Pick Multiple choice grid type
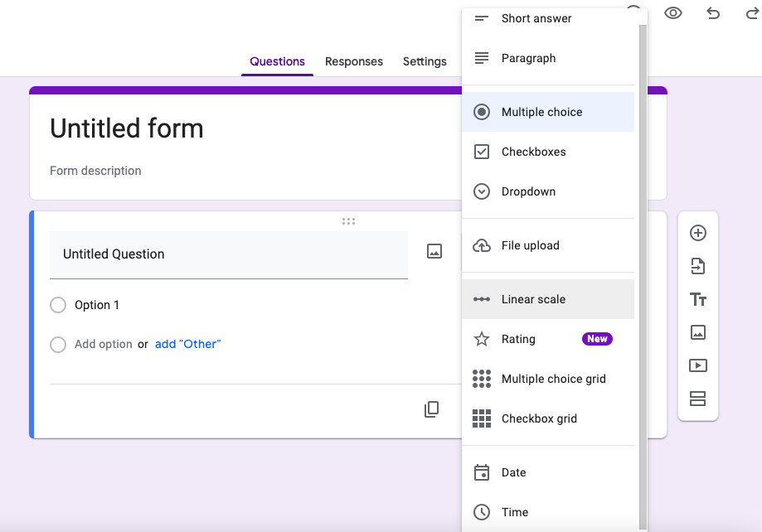This screenshot has height=532, width=762. 548,379
